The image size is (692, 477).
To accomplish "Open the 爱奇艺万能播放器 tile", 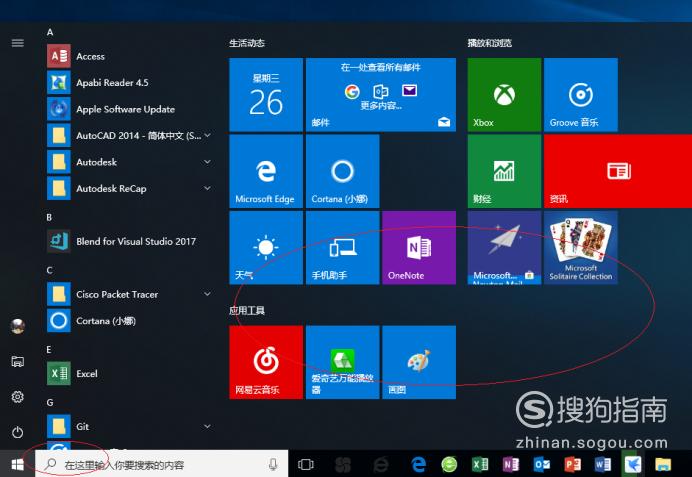I will (342, 362).
